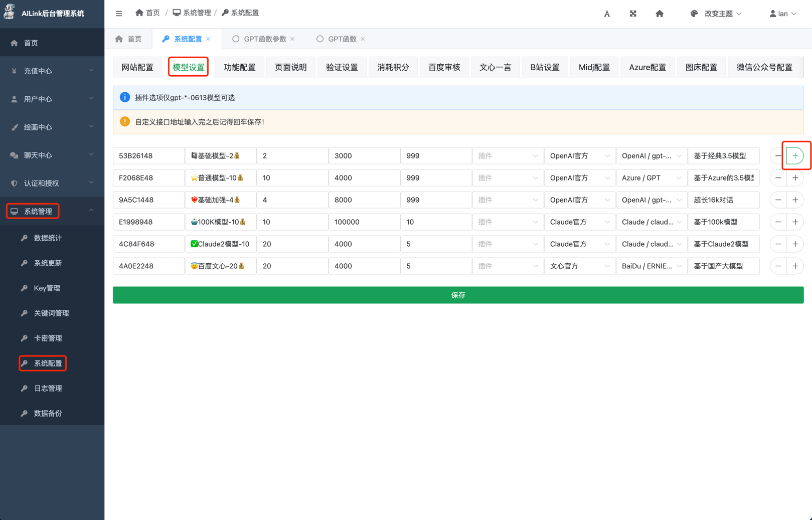Open 关键词管理 in sidebar

click(x=52, y=313)
